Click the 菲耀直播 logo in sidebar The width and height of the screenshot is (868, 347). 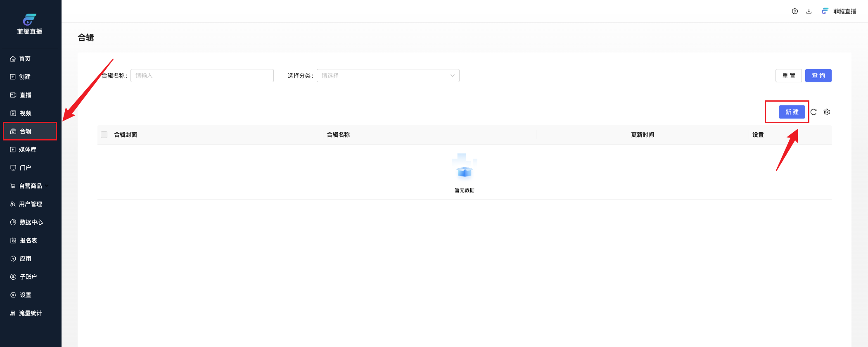[x=30, y=24]
